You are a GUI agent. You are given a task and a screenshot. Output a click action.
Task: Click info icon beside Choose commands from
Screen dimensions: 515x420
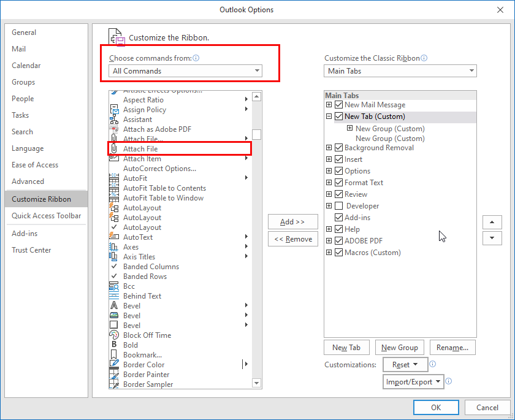(196, 58)
